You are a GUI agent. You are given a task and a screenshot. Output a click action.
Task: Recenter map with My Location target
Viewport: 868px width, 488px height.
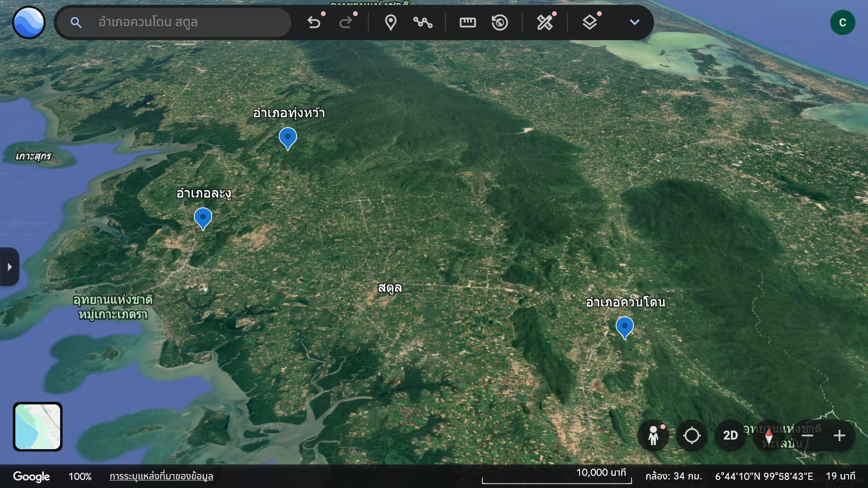(693, 435)
